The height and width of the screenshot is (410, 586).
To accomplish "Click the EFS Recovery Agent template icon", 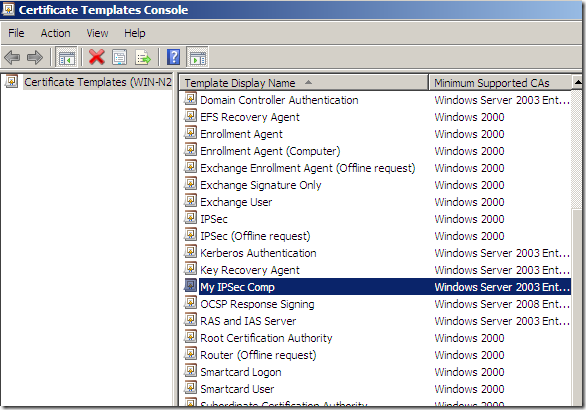I will pos(190,116).
